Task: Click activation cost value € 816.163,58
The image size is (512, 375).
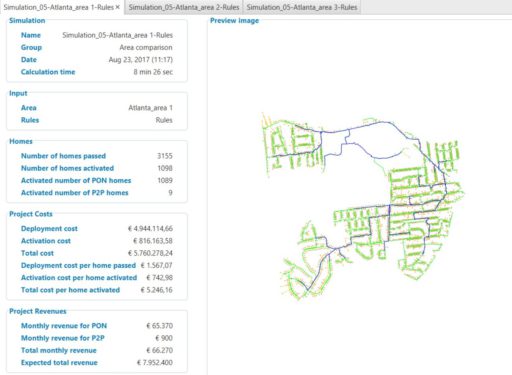Action: tap(153, 241)
